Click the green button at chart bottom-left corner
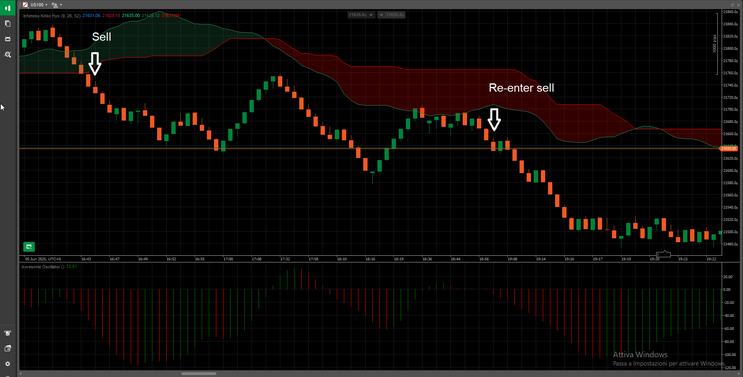 coord(29,246)
